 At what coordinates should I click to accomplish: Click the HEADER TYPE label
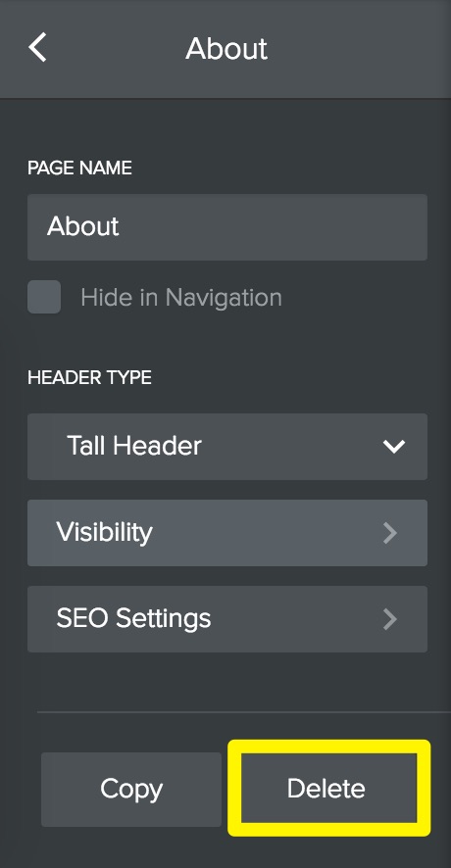pyautogui.click(x=90, y=377)
